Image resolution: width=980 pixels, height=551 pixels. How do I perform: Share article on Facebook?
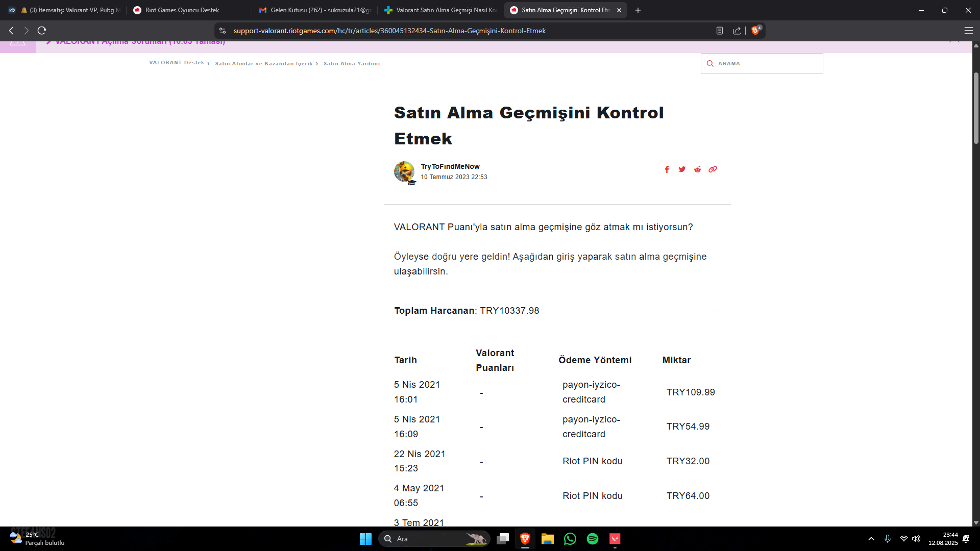tap(667, 169)
